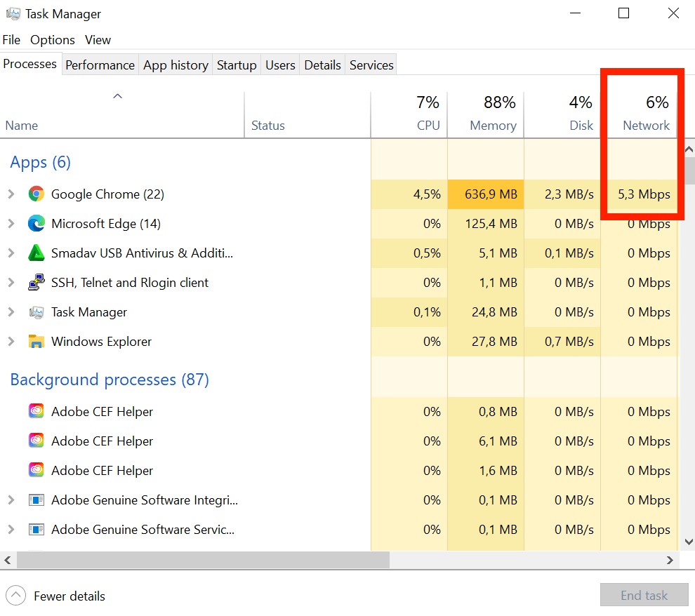
Task: Click the horizontal scrollbar thumb
Action: pyautogui.click(x=203, y=560)
